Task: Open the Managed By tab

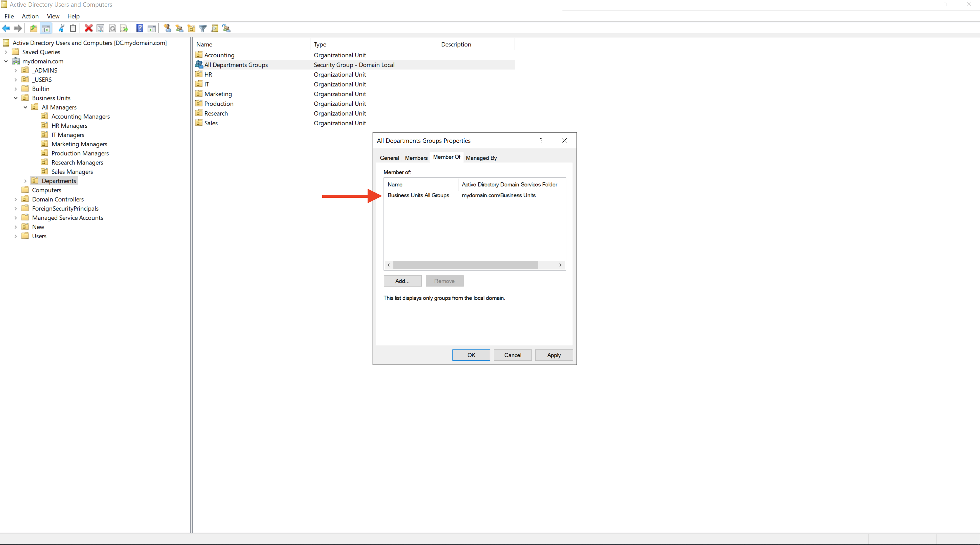Action: [481, 158]
